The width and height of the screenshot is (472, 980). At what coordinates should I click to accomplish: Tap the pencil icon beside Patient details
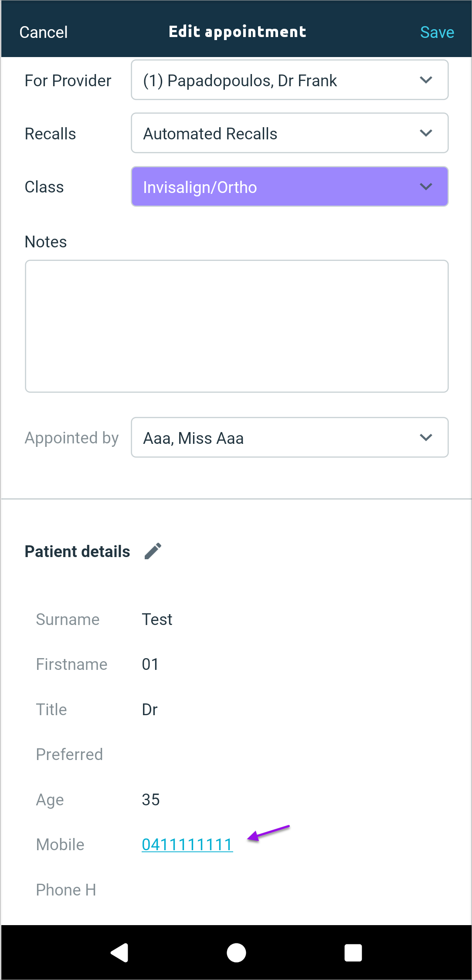point(153,551)
